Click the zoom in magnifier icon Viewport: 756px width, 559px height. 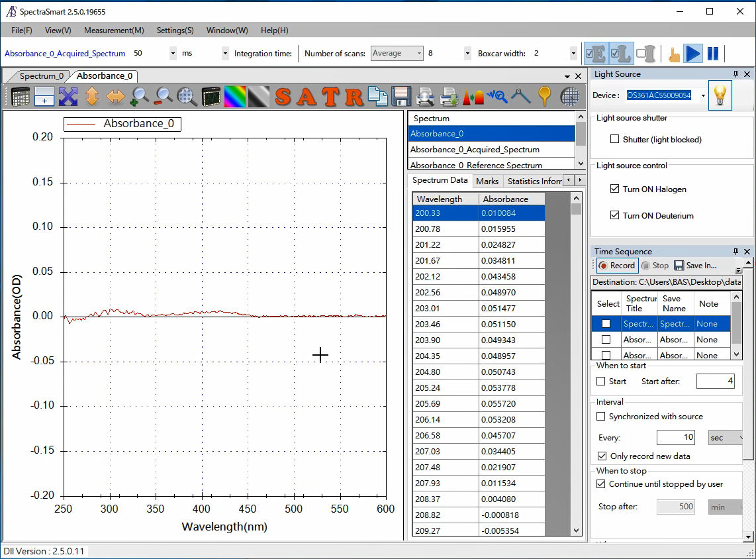pyautogui.click(x=139, y=97)
